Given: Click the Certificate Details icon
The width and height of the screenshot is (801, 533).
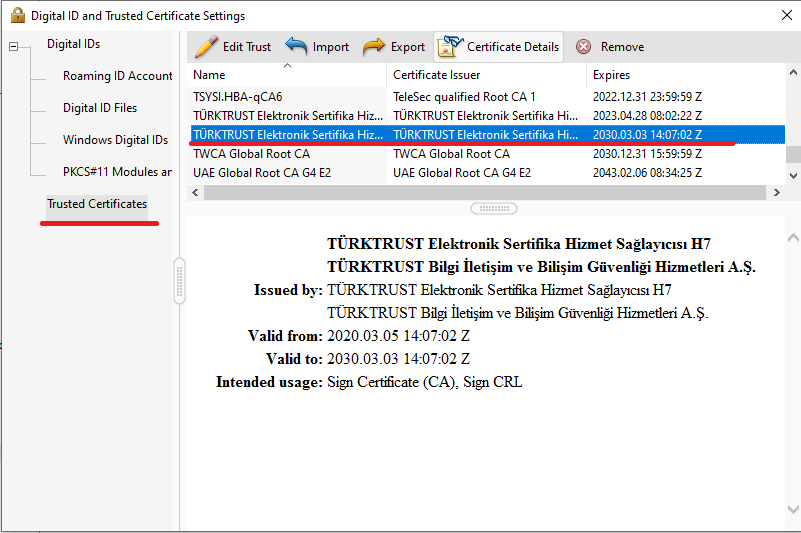Looking at the screenshot, I should point(450,47).
